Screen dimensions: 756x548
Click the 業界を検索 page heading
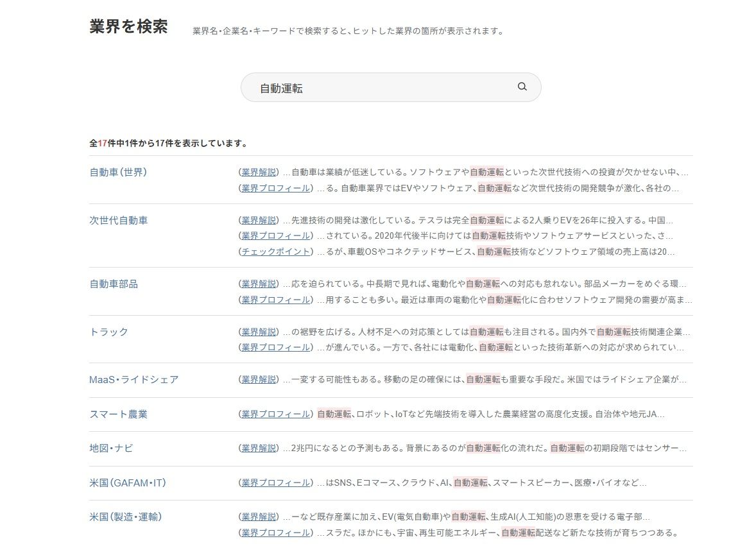click(x=129, y=27)
